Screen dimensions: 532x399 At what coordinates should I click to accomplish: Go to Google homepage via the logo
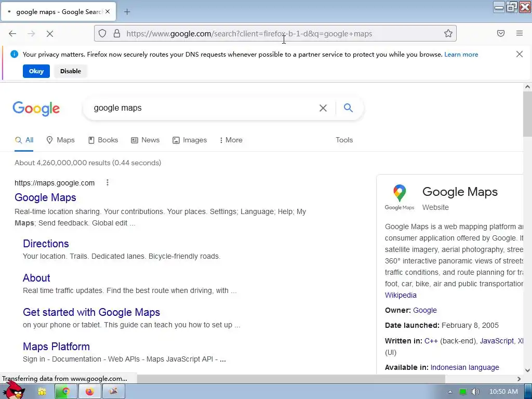coord(36,109)
